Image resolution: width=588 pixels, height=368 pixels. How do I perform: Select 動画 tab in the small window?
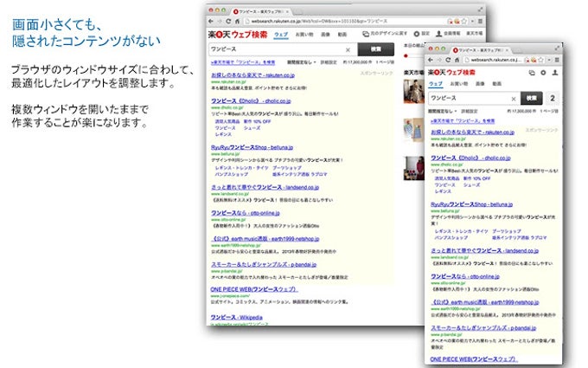(497, 84)
